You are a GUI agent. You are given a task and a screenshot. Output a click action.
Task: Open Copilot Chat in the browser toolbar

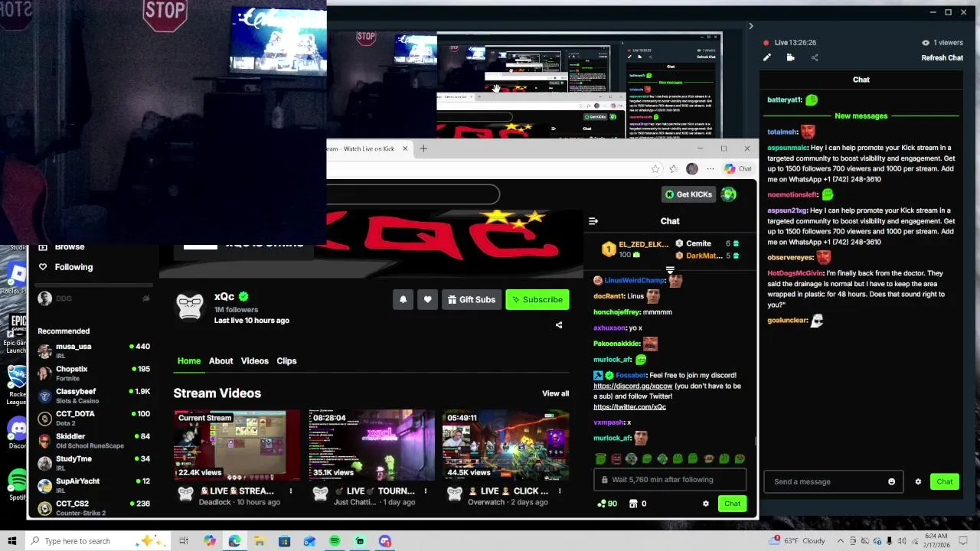[738, 169]
